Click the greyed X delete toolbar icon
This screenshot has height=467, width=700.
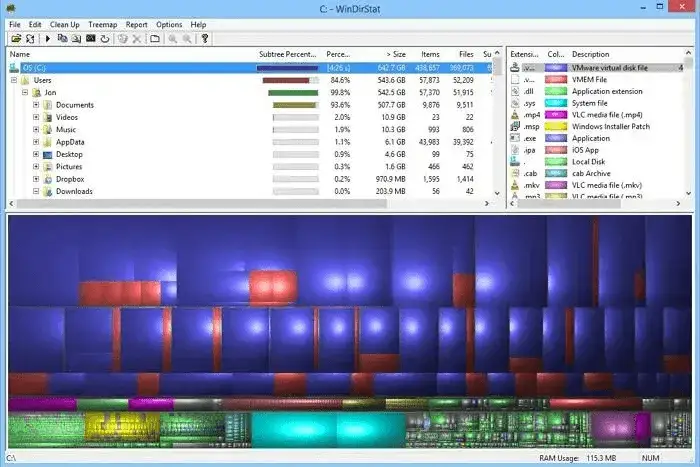pos(137,39)
